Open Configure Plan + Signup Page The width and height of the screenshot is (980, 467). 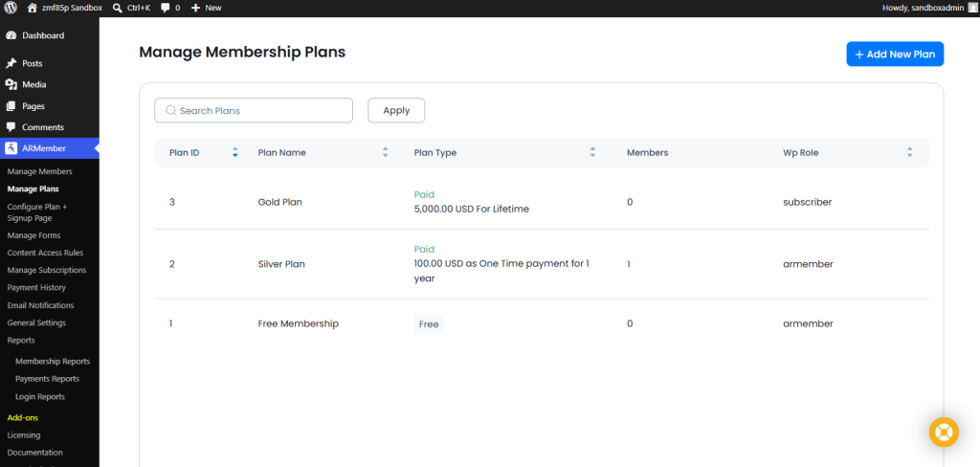37,211
